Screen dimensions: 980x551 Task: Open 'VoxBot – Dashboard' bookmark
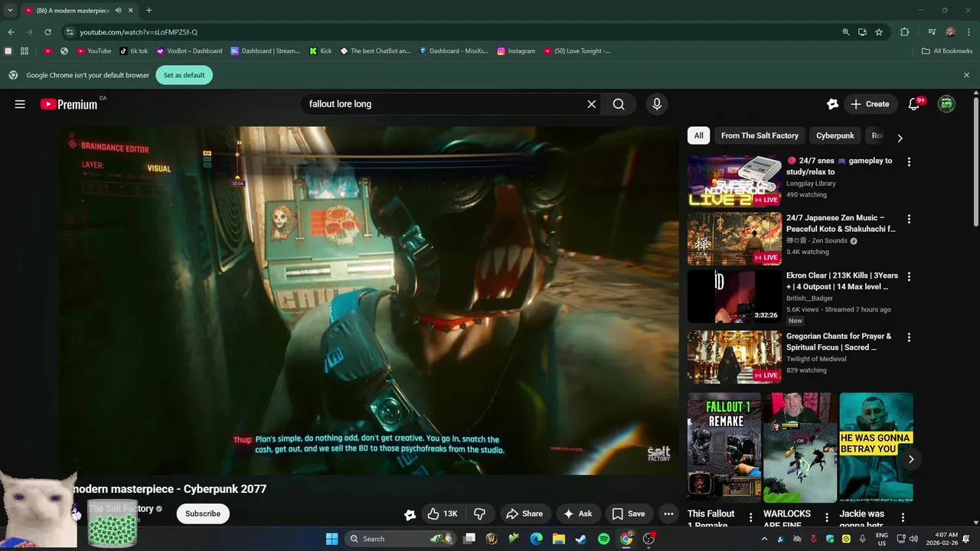(189, 51)
